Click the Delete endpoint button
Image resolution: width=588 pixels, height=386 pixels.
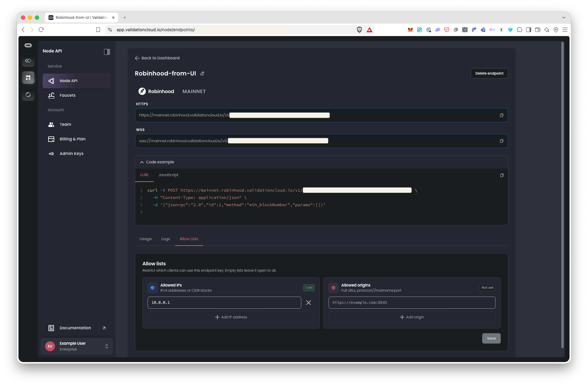[x=489, y=73]
